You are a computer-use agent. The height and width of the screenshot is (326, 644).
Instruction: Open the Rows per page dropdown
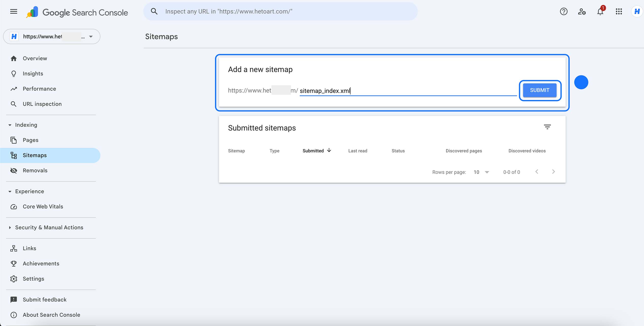pyautogui.click(x=481, y=172)
